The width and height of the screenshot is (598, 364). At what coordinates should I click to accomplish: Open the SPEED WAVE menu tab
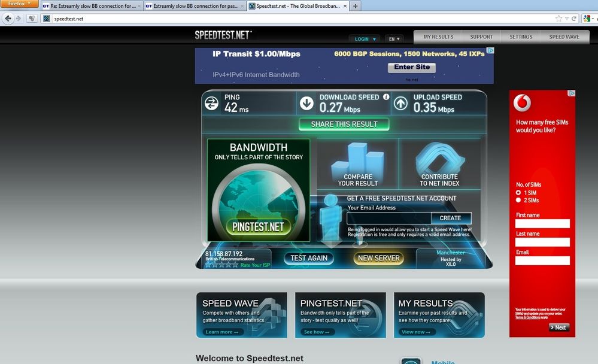pyautogui.click(x=564, y=37)
